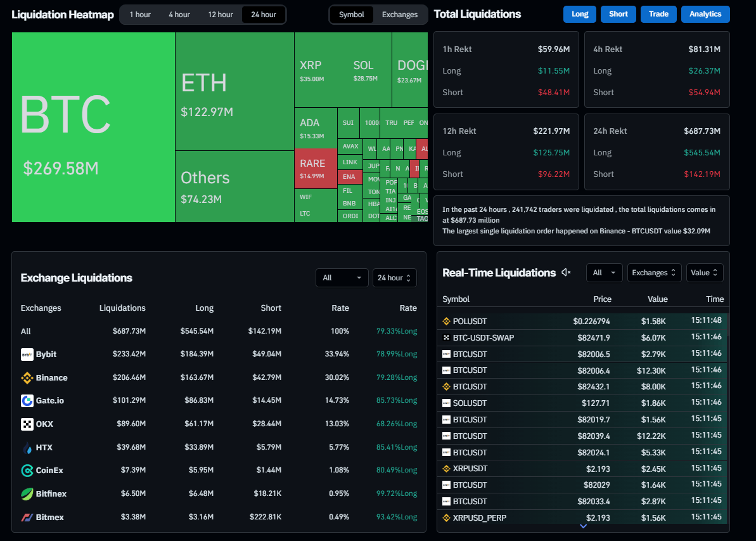Click the All row total $687.73M
756x541 pixels.
pyautogui.click(x=129, y=331)
